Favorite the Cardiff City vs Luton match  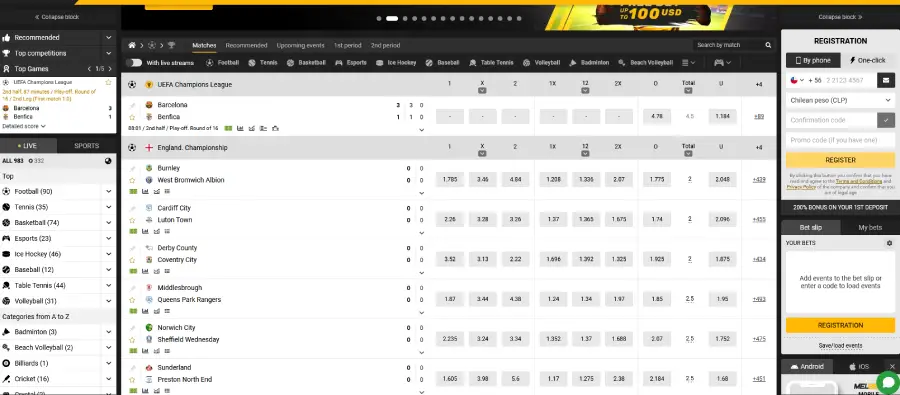tap(133, 220)
